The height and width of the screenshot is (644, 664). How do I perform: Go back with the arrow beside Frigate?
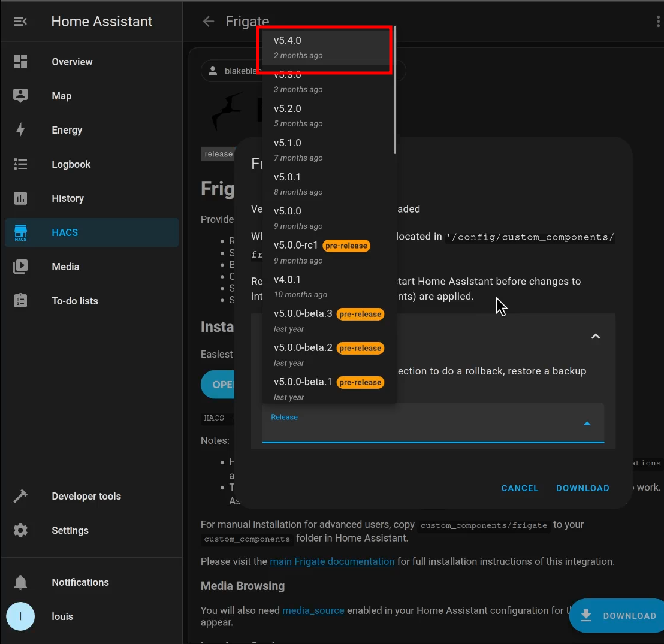[209, 21]
